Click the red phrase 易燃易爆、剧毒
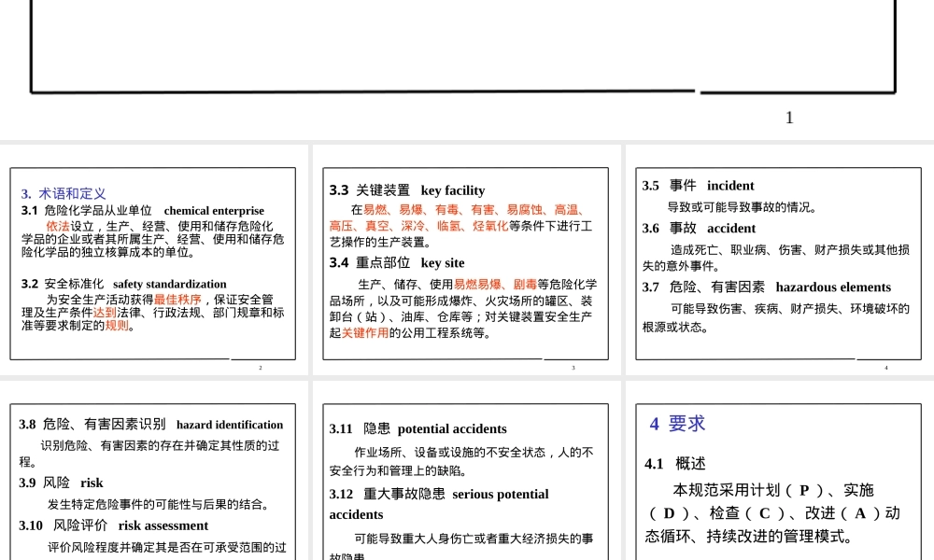The width and height of the screenshot is (934, 560). tap(495, 285)
